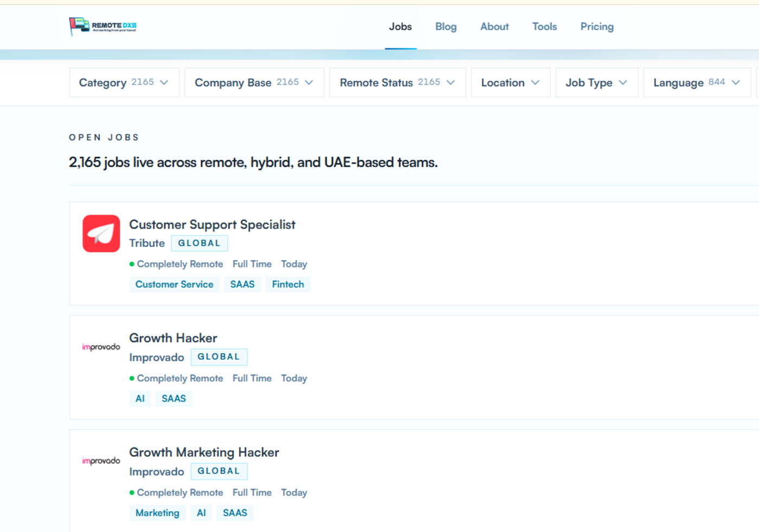This screenshot has width=759, height=532.
Task: Open the Growth Marketing Hacker listing
Action: point(204,452)
